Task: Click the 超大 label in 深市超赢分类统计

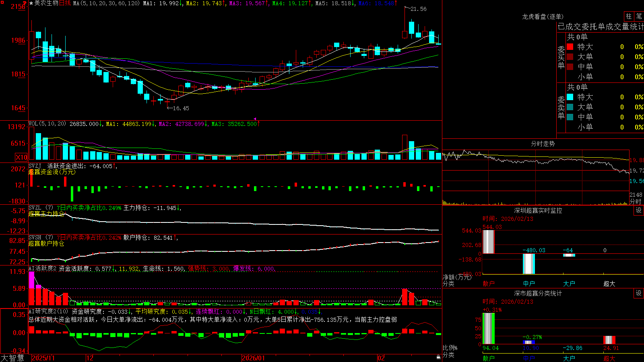Action: 609,358
